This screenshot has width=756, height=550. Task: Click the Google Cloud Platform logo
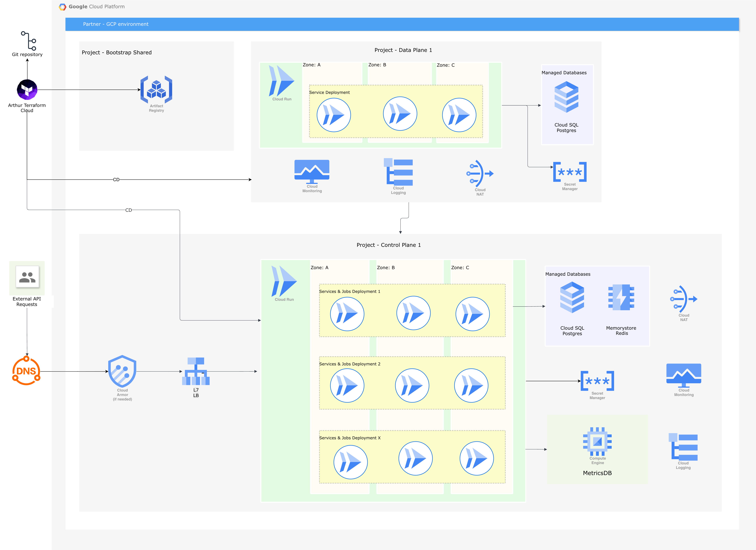62,7
